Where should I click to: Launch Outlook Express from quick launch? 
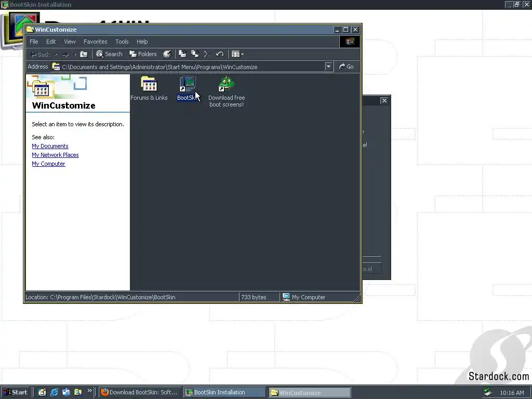coord(66,392)
